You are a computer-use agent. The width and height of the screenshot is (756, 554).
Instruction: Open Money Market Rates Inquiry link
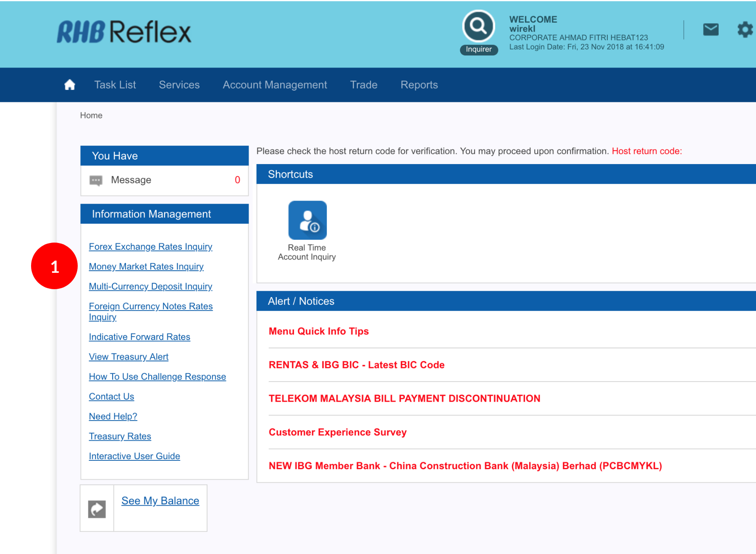coord(146,267)
